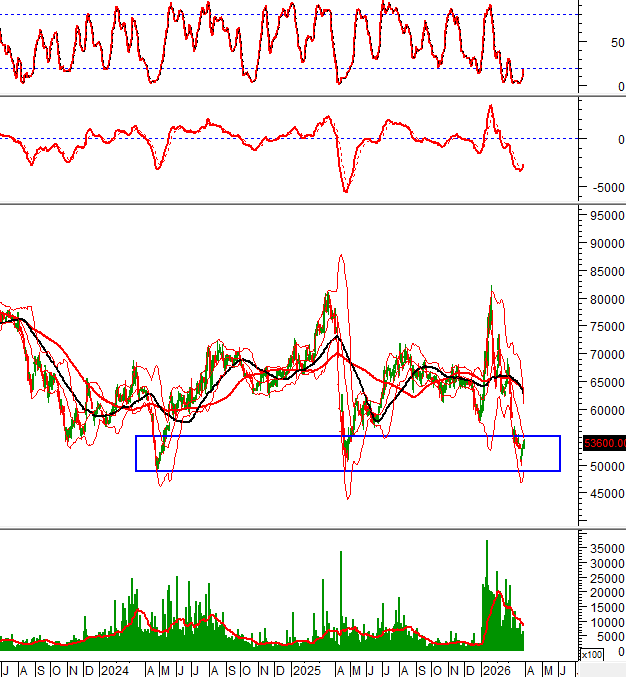Click the 60000 mark on price axis
The image size is (626, 677).
tap(602, 410)
